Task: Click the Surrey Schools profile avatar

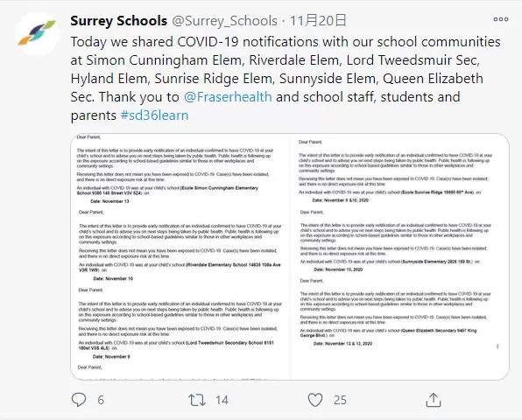Action: click(38, 33)
